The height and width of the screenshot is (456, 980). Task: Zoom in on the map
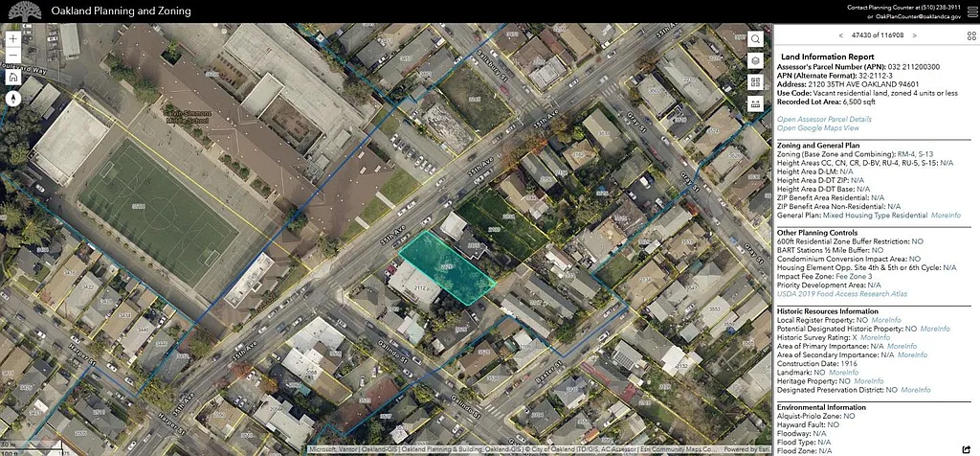(x=13, y=38)
